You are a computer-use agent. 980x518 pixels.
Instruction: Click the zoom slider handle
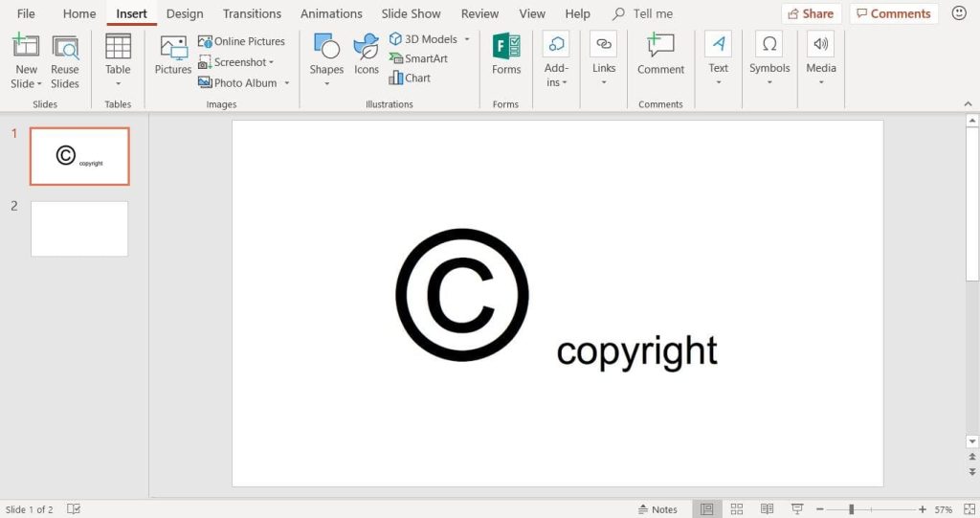coord(851,509)
